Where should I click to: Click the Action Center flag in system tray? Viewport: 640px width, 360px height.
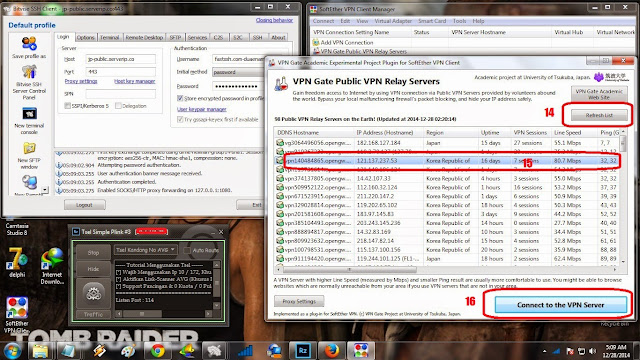pos(570,351)
